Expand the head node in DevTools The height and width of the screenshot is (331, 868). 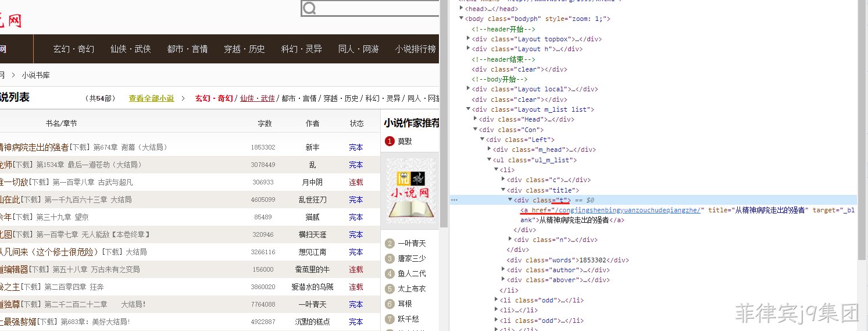pyautogui.click(x=461, y=9)
